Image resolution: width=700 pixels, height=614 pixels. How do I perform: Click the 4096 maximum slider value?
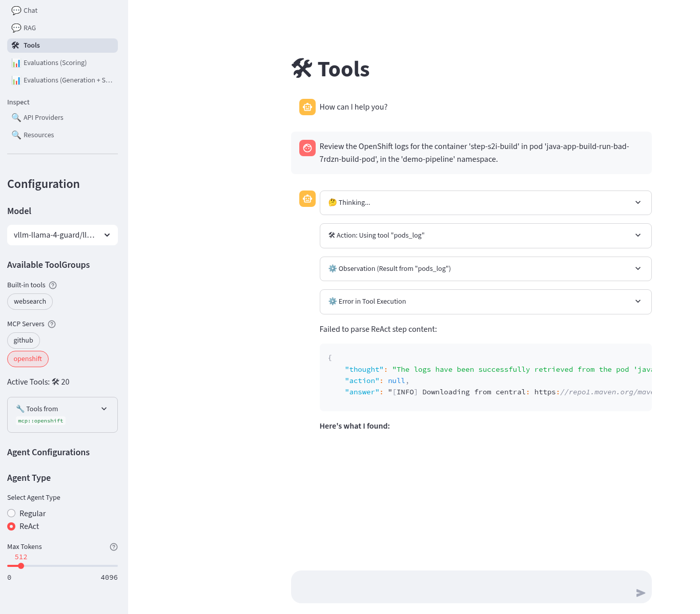109,578
